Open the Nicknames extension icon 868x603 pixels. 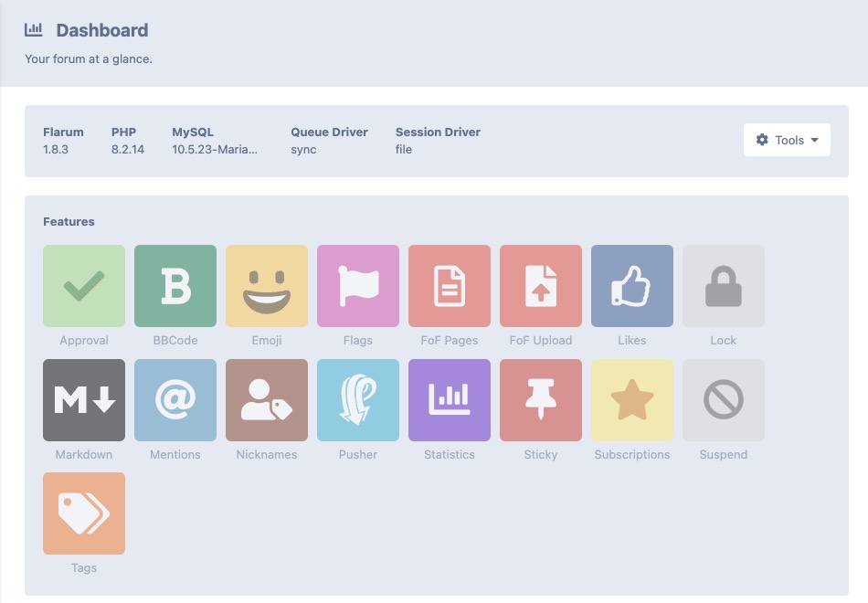pos(266,399)
